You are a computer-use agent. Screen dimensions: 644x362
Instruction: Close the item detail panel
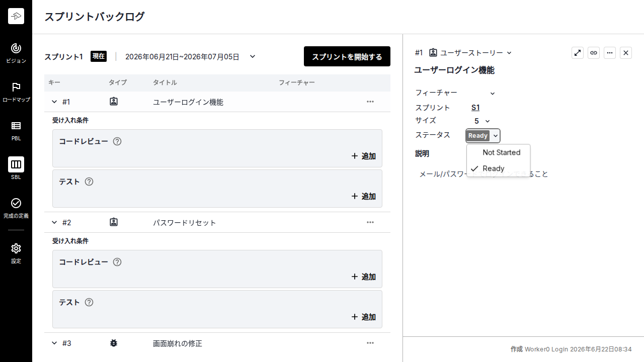626,53
